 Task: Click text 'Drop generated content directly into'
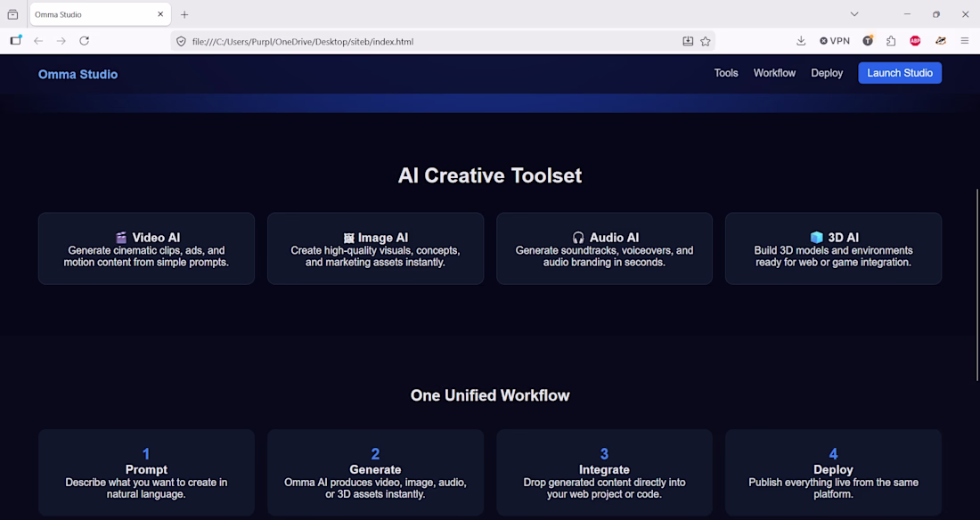point(604,483)
